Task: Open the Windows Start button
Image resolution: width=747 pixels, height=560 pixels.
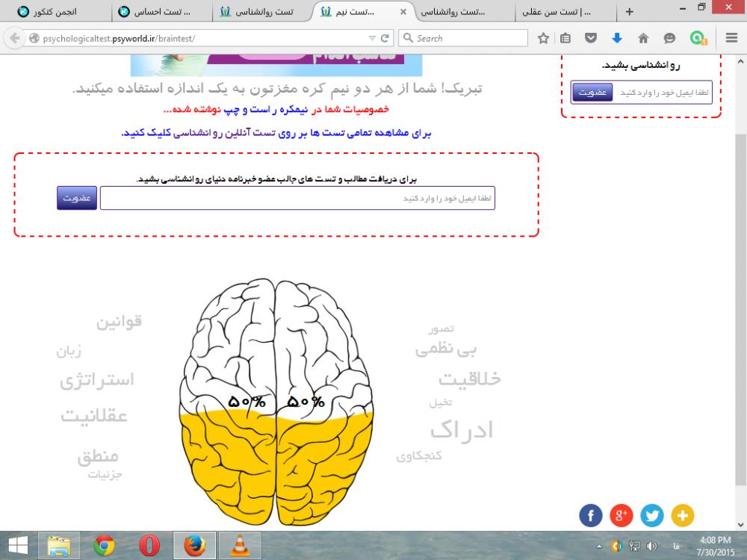Action: pyautogui.click(x=18, y=545)
